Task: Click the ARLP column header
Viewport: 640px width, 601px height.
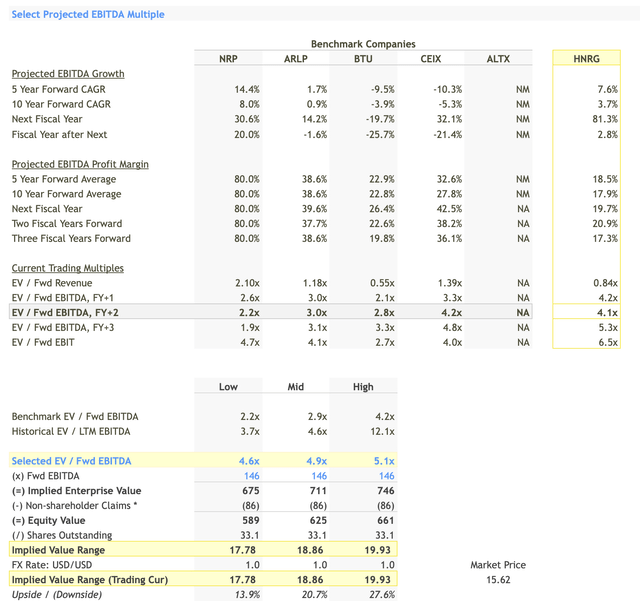Action: tap(298, 59)
